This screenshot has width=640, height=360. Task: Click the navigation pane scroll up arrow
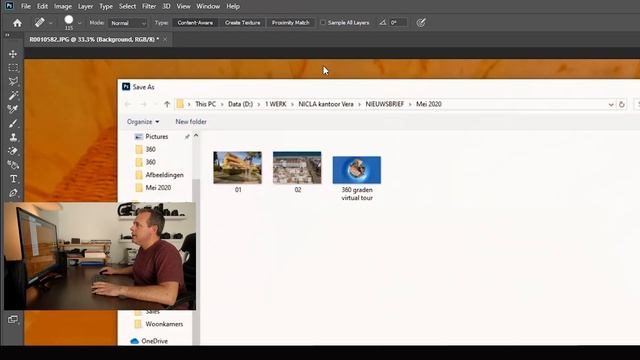click(x=196, y=136)
